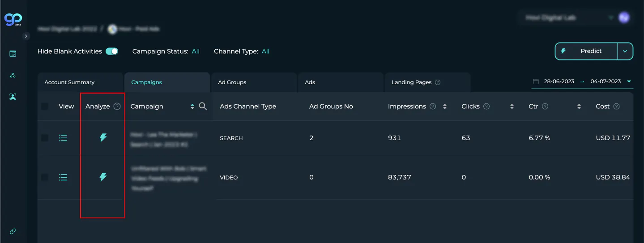Click the 83,737 impressions value
644x243 pixels.
400,177
